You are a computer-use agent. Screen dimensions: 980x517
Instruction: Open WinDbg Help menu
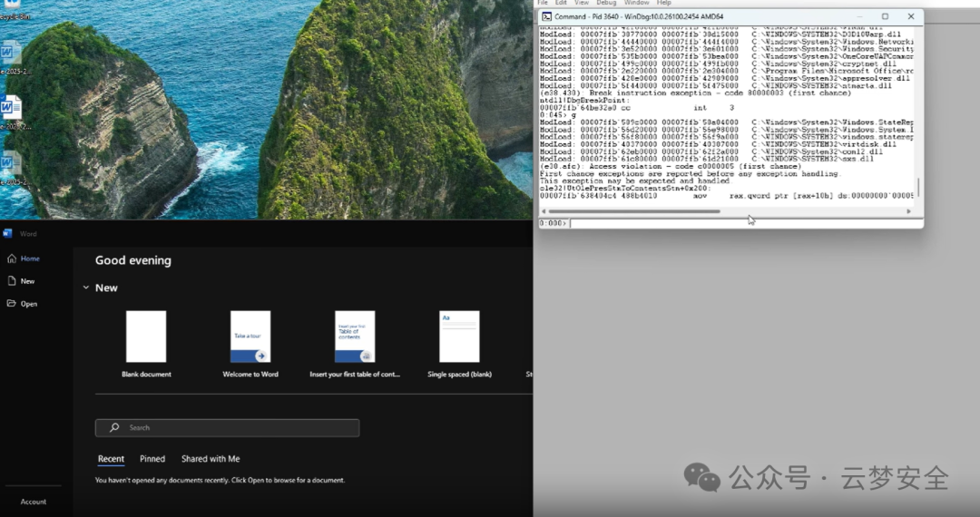[663, 3]
